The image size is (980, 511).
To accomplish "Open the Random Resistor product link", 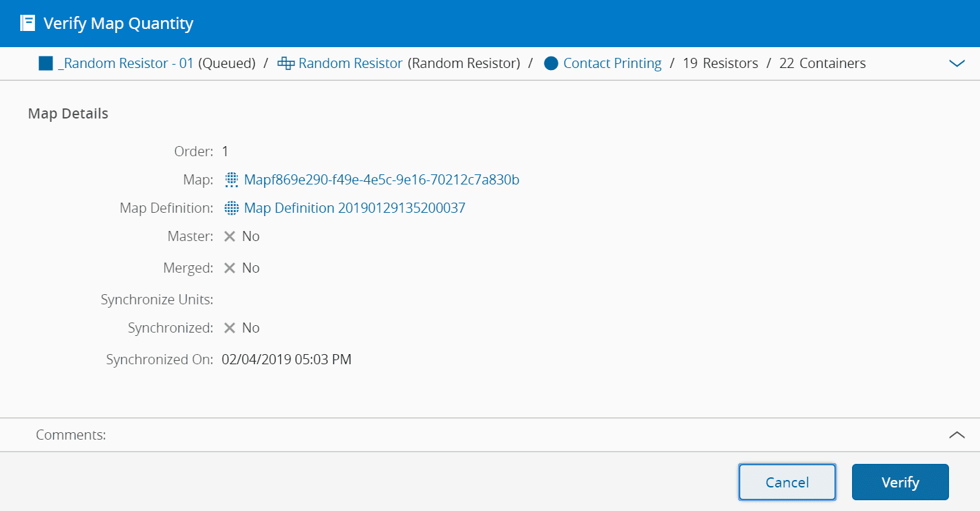I will [x=350, y=64].
